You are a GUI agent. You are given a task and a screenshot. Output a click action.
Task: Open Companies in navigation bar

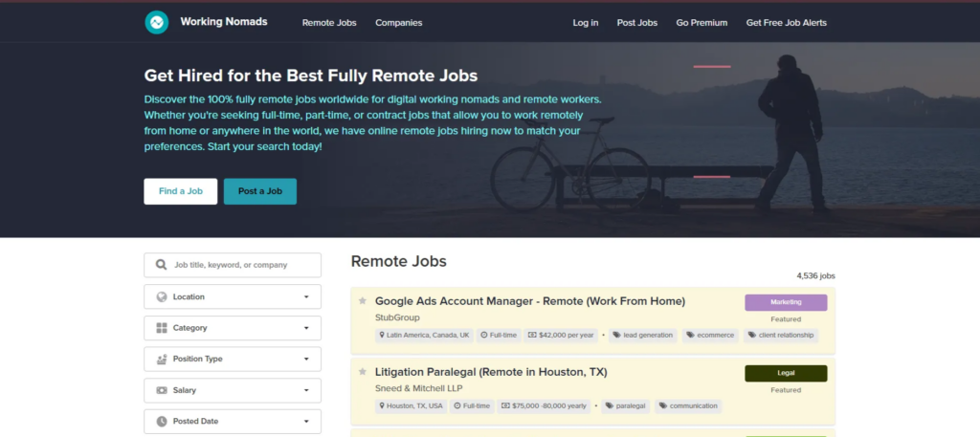[x=398, y=23]
